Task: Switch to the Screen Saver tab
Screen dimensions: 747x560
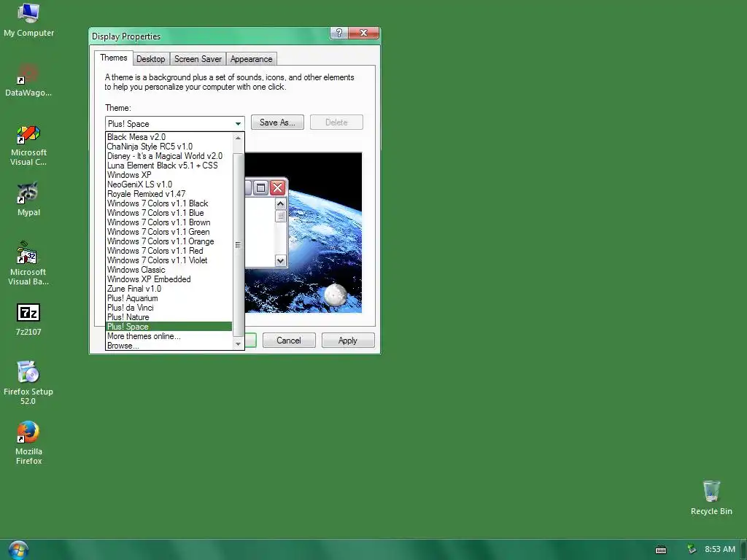Action: tap(198, 59)
